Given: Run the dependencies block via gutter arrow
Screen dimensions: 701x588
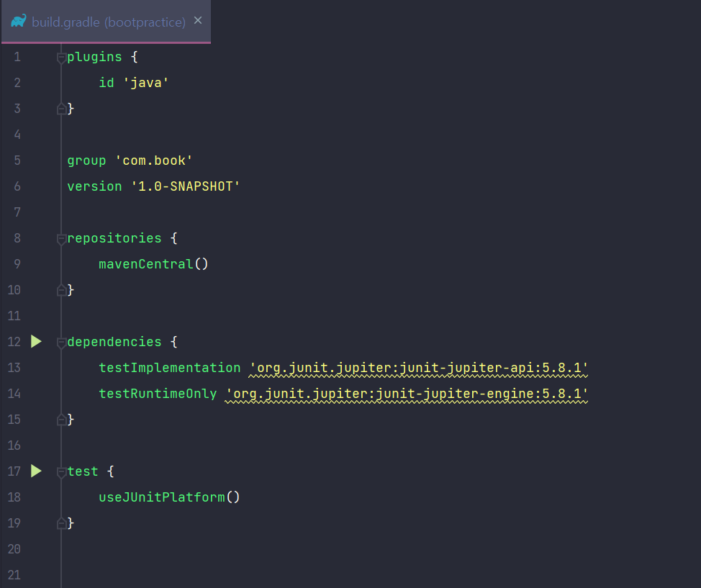Looking at the screenshot, I should [x=36, y=342].
